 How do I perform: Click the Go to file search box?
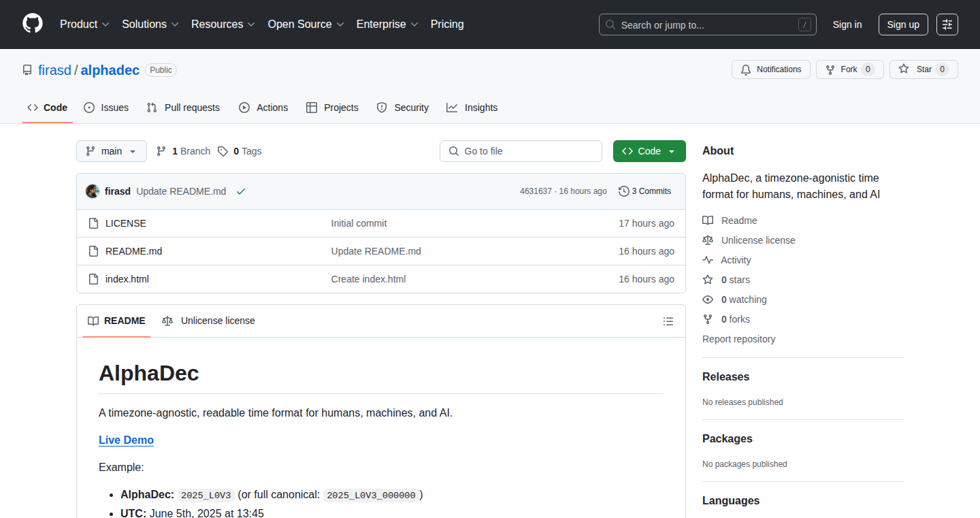coord(521,151)
